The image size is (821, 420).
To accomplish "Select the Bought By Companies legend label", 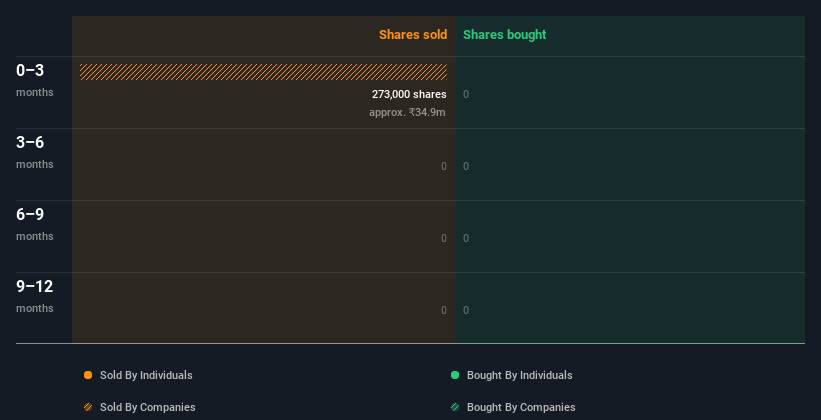I will coord(521,407).
